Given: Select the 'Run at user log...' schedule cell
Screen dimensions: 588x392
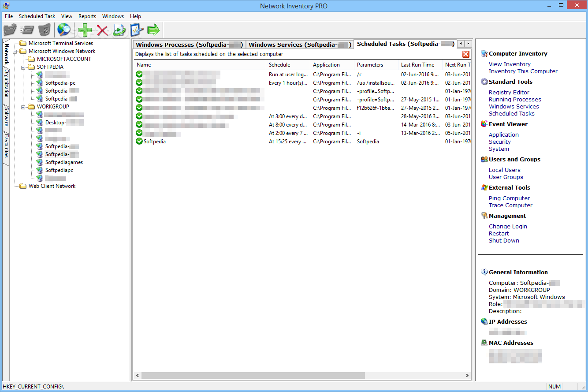Looking at the screenshot, I should (288, 75).
